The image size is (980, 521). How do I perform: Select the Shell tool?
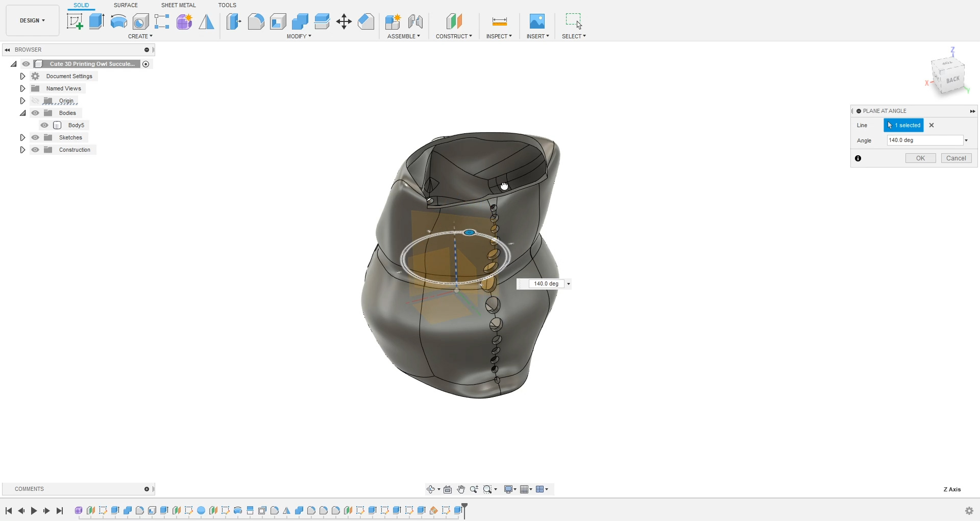[278, 21]
